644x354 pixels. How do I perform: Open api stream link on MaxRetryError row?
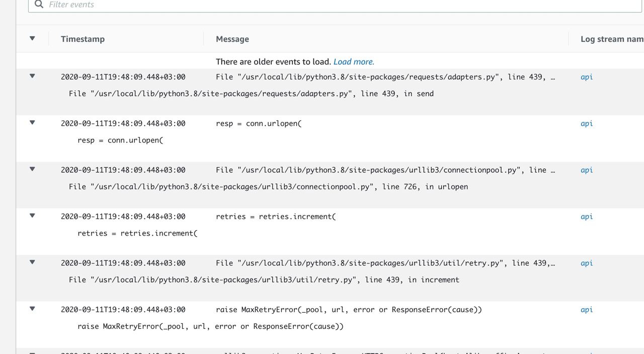[587, 310]
